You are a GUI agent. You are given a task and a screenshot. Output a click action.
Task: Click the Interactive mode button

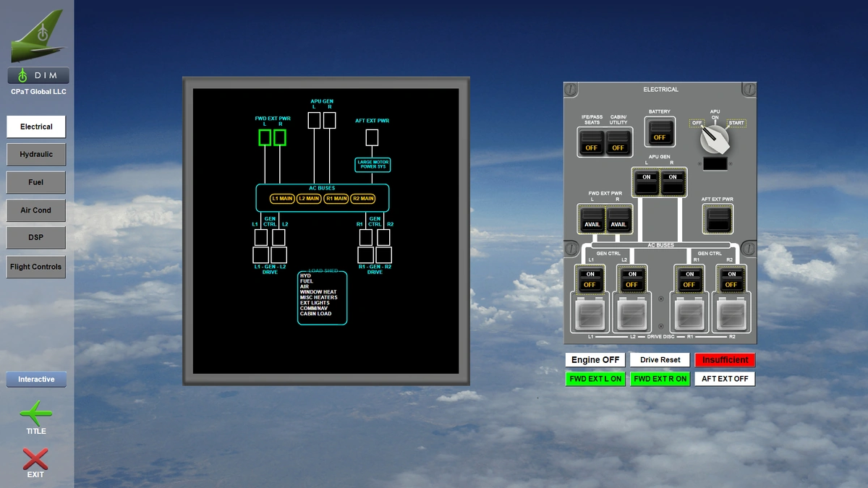(36, 380)
